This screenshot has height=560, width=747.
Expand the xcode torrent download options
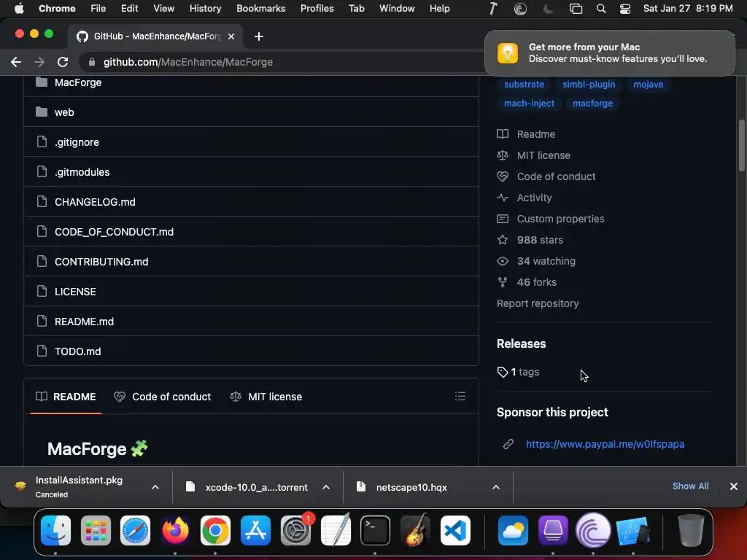pos(326,487)
